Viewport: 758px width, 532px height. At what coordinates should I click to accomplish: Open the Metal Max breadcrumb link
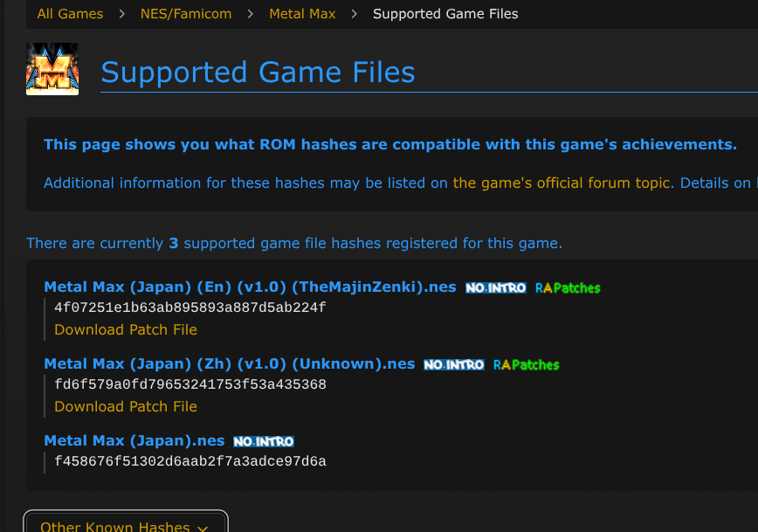pos(302,14)
